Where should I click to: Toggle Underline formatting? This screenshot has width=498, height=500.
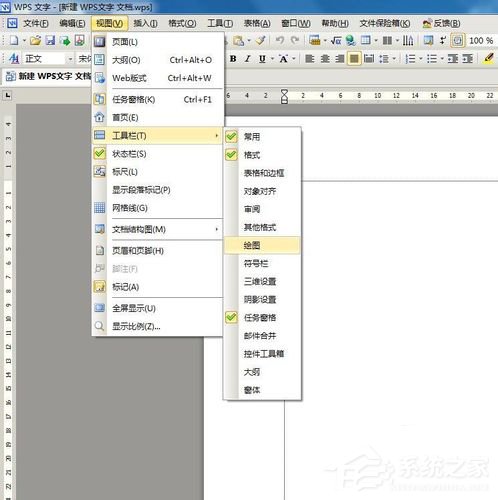[x=262, y=59]
